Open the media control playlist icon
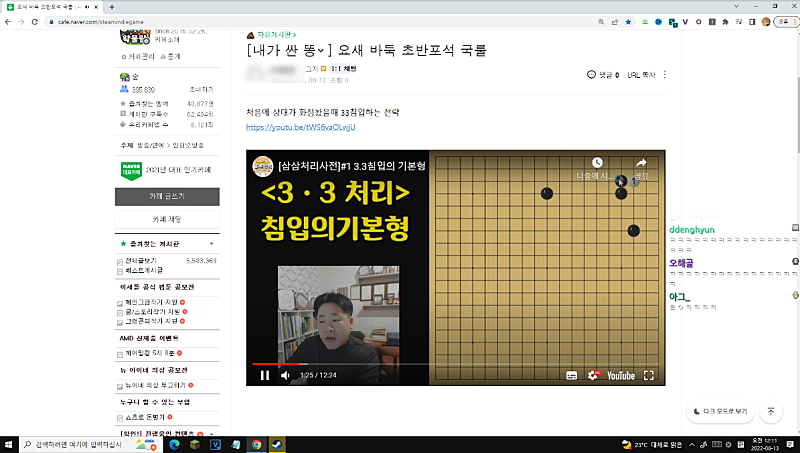This screenshot has width=800, height=453. coord(739,22)
